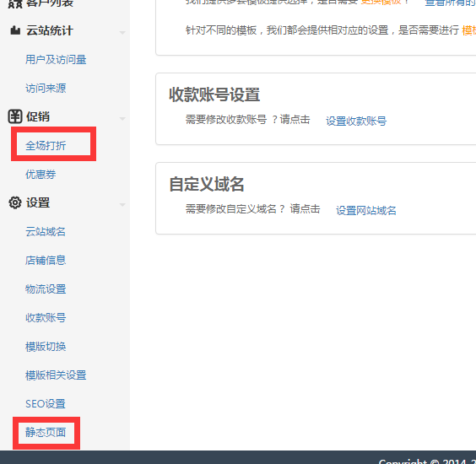Screen dimensions: 476x464
Task: Click the 设置网站域名 link
Action: tap(366, 211)
